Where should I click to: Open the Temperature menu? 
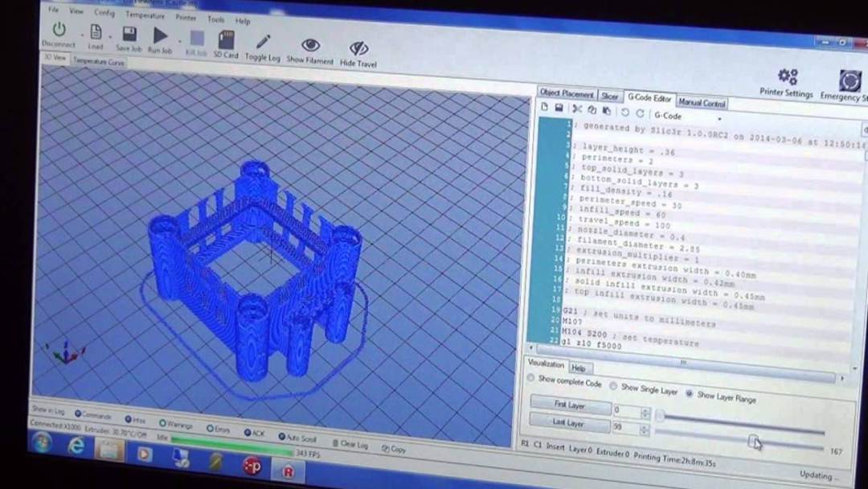(x=145, y=15)
